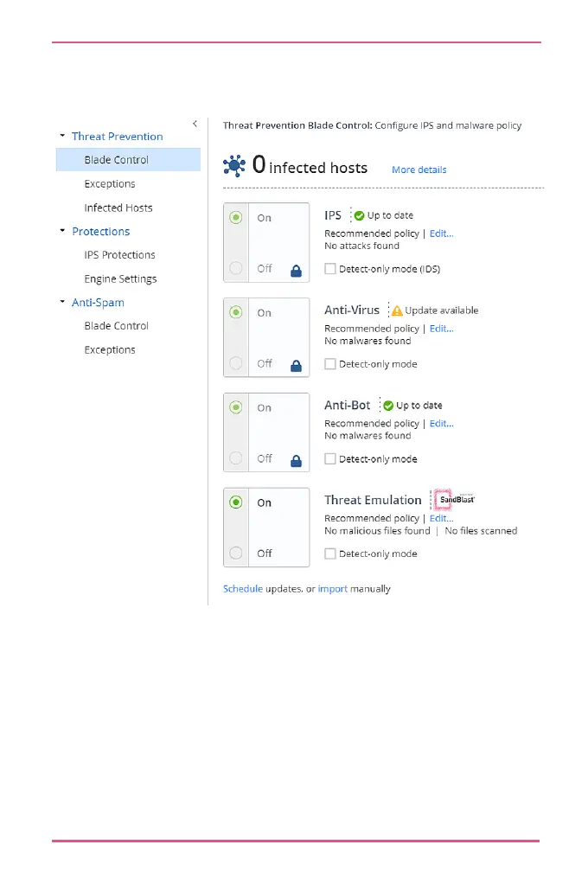Open Engine Settings page
588x883 pixels.
pos(120,278)
